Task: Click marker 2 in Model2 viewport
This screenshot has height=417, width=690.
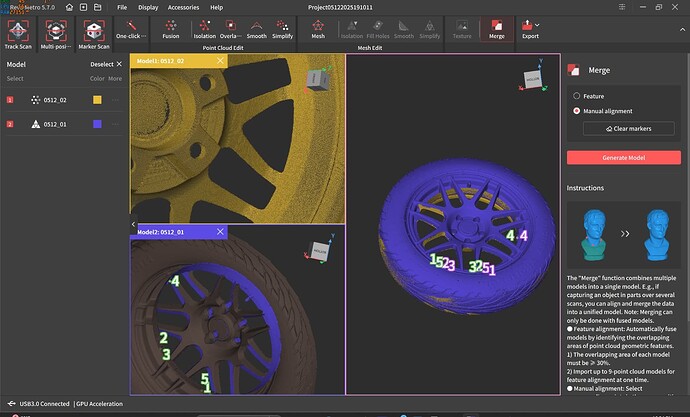Action: pyautogui.click(x=164, y=338)
